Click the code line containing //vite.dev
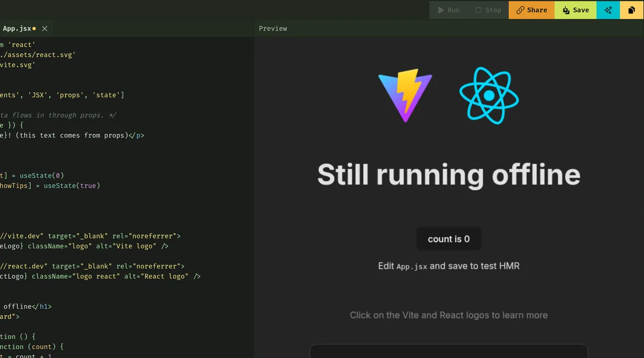 pyautogui.click(x=91, y=236)
